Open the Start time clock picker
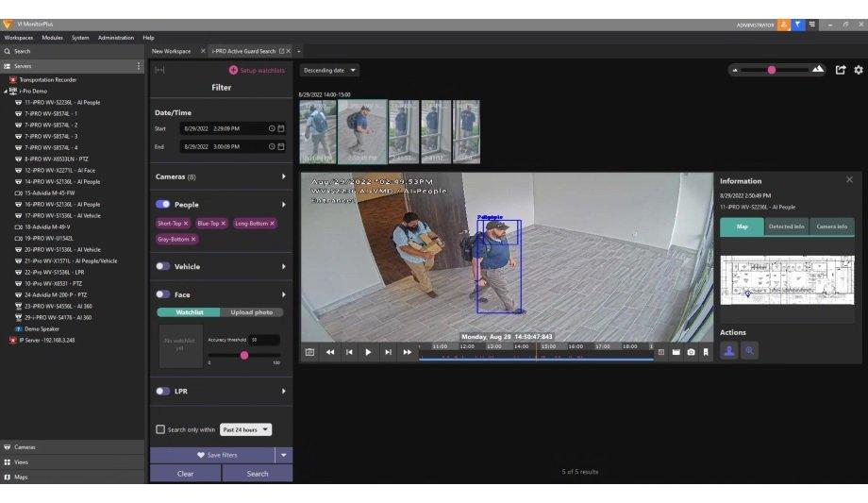868x503 pixels. point(272,128)
